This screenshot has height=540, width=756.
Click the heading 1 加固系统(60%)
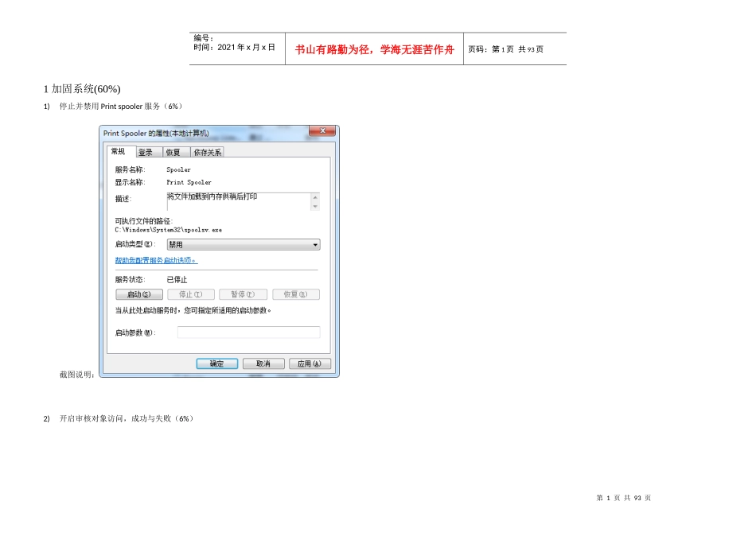82,88
